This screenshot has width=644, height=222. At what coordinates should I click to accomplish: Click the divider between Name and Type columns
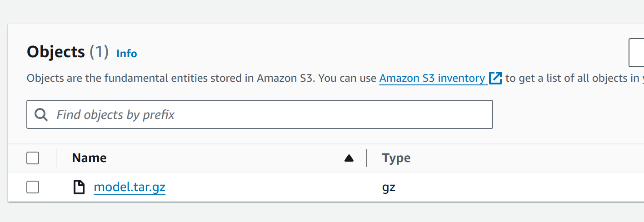[x=367, y=158]
